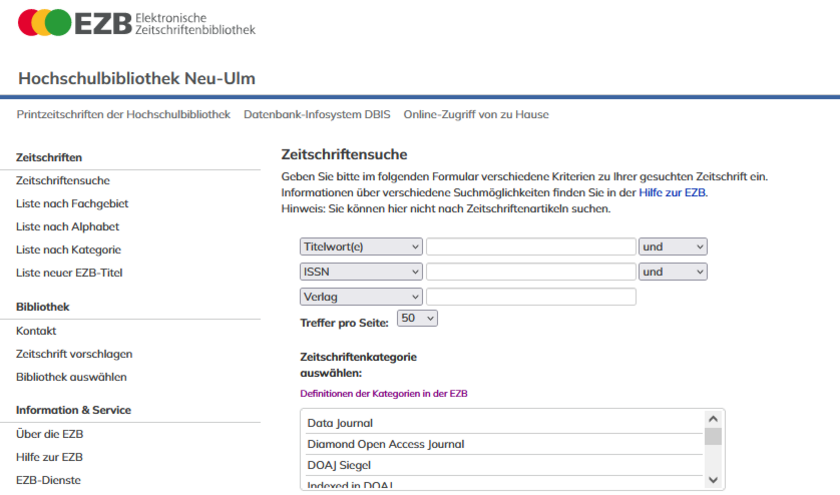Viewport: 840px width, 495px height.
Task: Click Information & Service sidebar heading
Action: point(73,410)
